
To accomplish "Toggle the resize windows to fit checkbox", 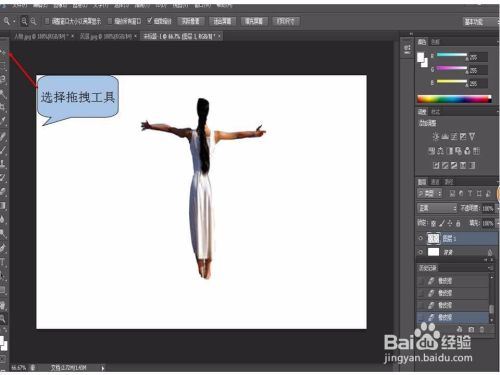I will (x=47, y=21).
